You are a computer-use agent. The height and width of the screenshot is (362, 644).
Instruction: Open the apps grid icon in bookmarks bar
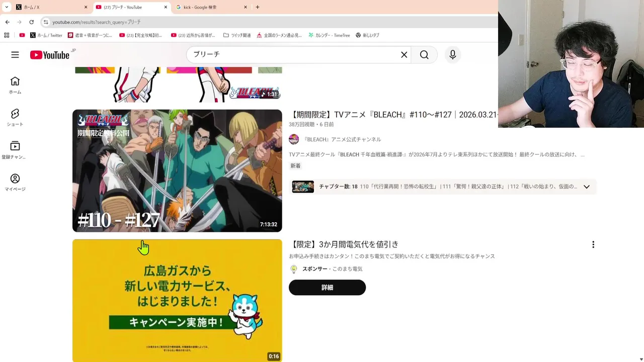coord(7,35)
